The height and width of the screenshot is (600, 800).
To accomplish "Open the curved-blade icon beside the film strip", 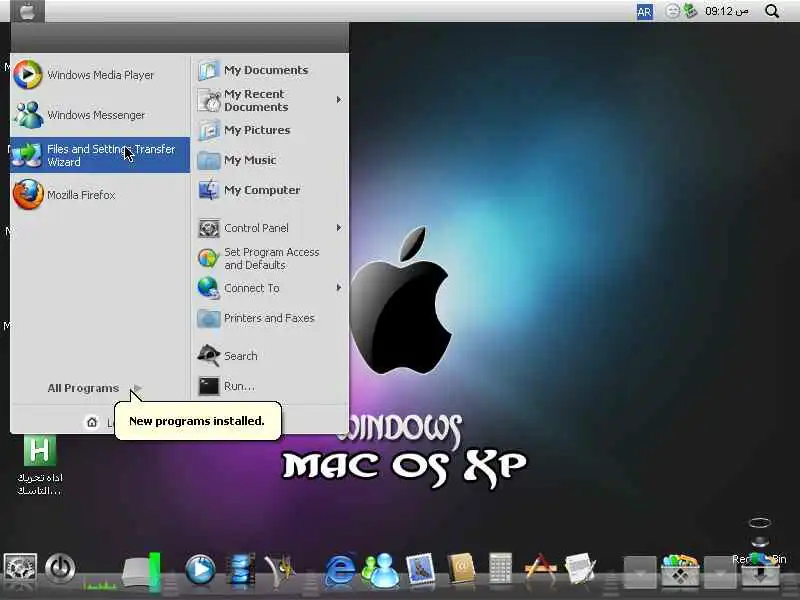I will 279,570.
